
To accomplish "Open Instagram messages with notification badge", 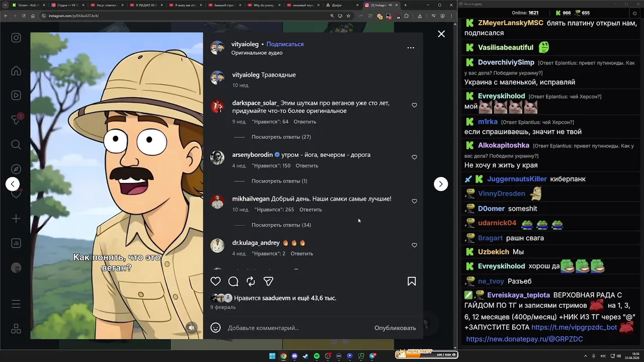I will point(16,120).
